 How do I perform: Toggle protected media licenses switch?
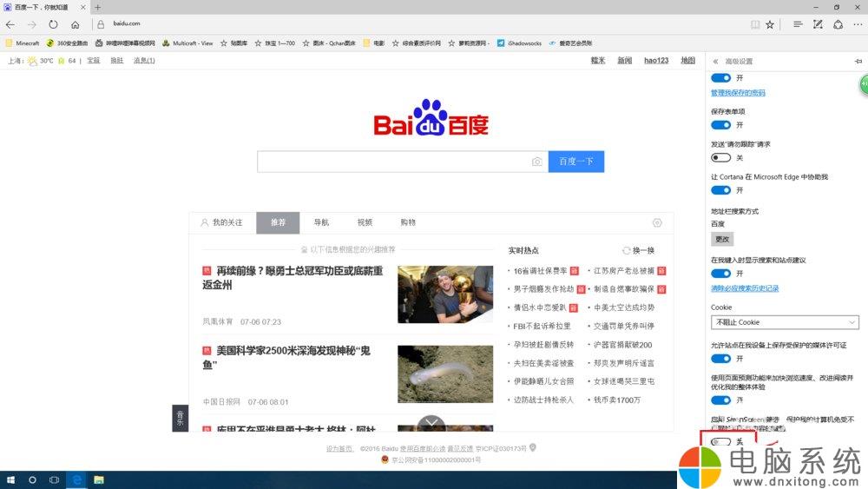(x=720, y=359)
